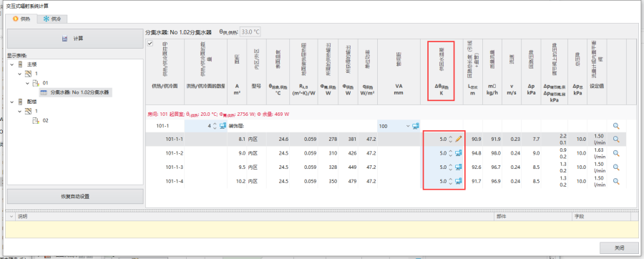Adjust the stepper for surface count 4
This screenshot has width=644, height=259.
[215, 126]
